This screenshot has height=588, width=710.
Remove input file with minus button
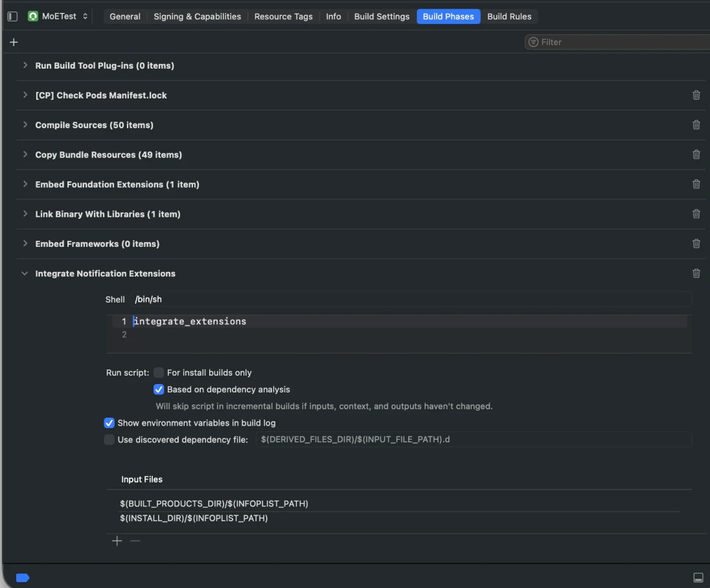tap(135, 541)
